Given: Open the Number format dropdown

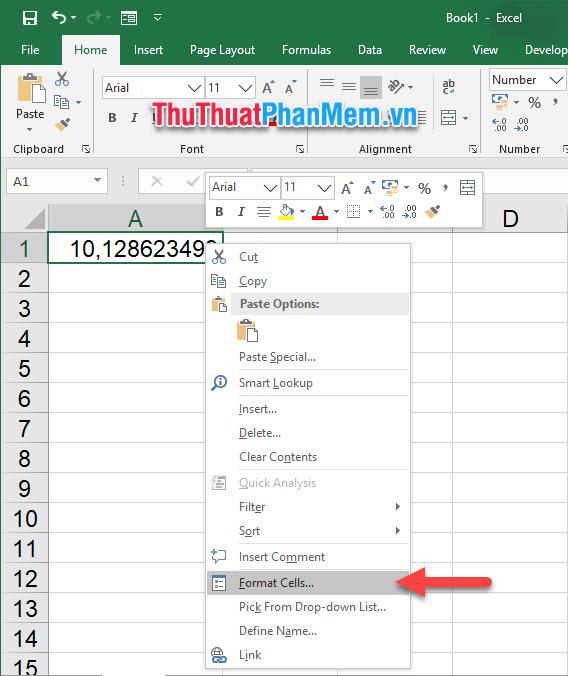Looking at the screenshot, I should (556, 80).
